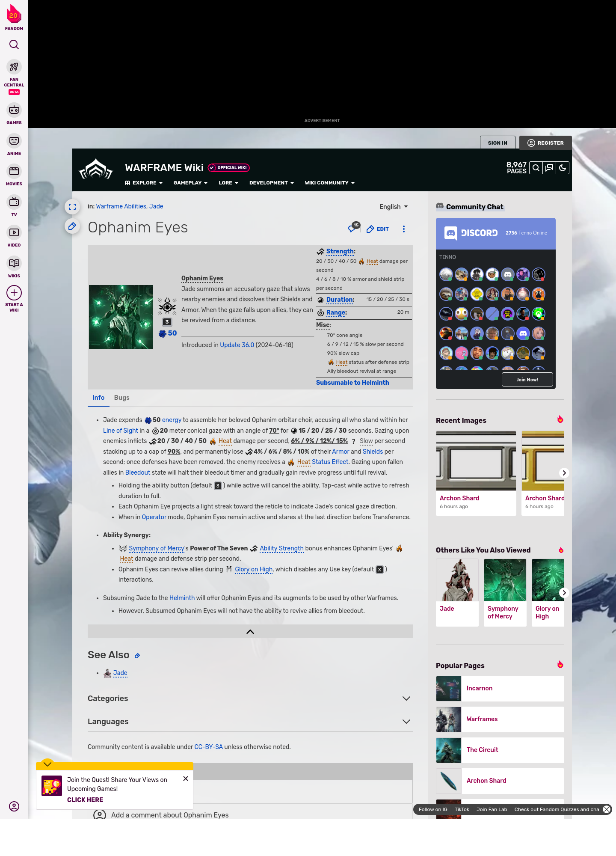
Task: Open Subsumable to Helminth link
Action: tap(352, 383)
